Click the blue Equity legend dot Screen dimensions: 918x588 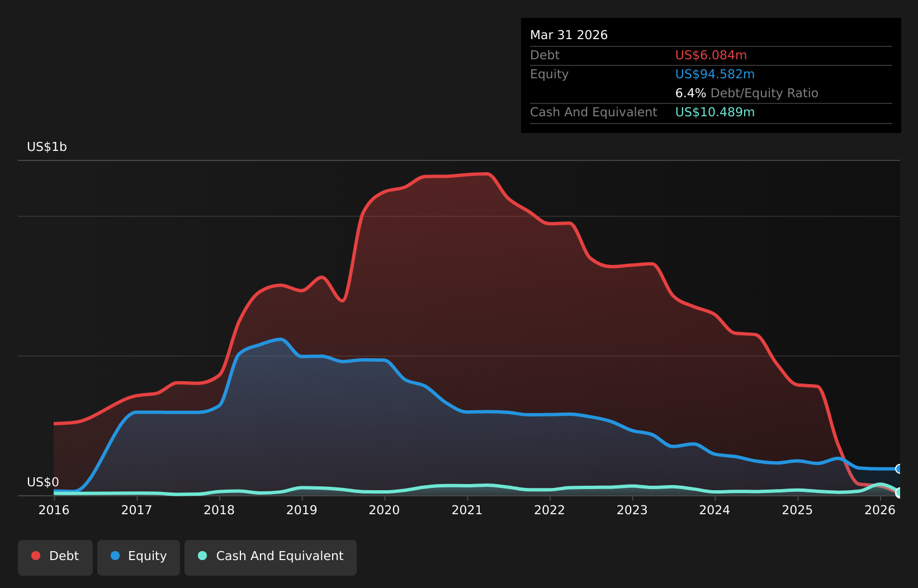[115, 556]
